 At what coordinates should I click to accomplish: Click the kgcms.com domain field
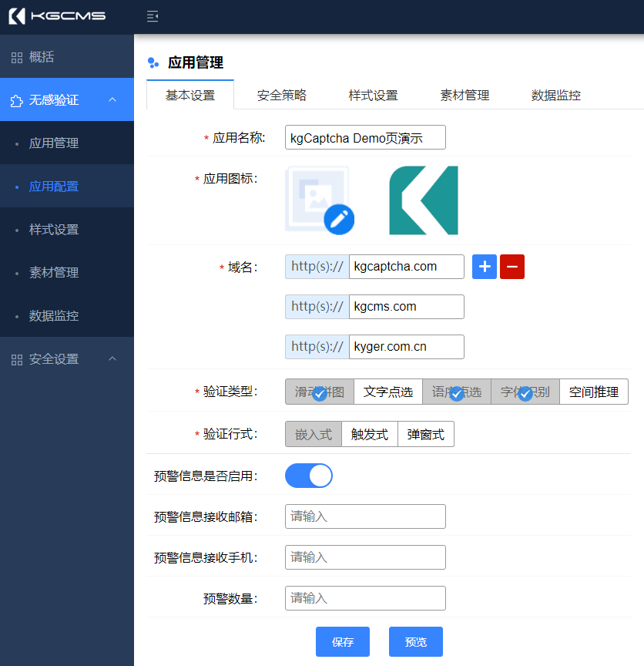tap(406, 307)
